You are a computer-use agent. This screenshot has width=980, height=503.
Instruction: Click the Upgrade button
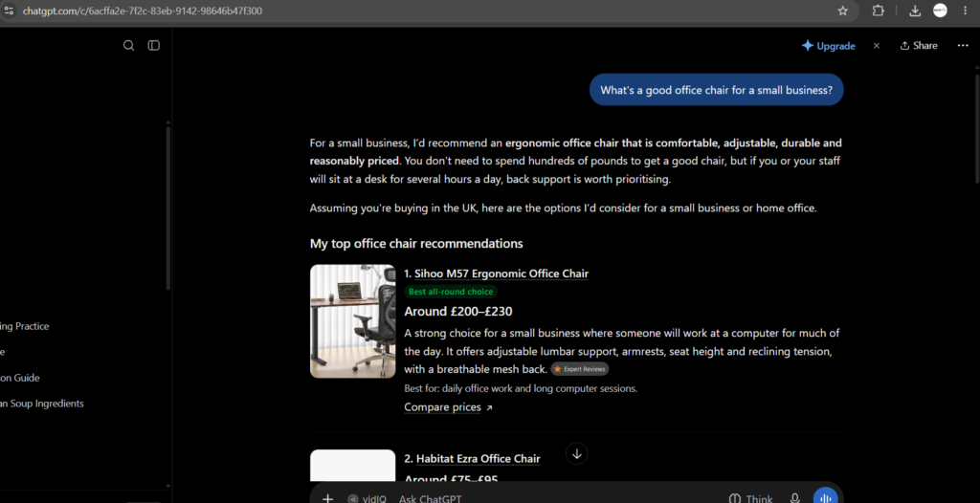pos(828,46)
